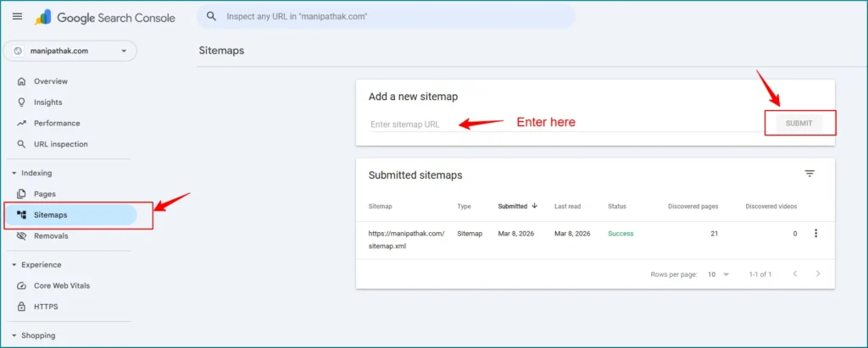Click the Removals crossed-eye icon
The width and height of the screenshot is (868, 348).
(21, 236)
